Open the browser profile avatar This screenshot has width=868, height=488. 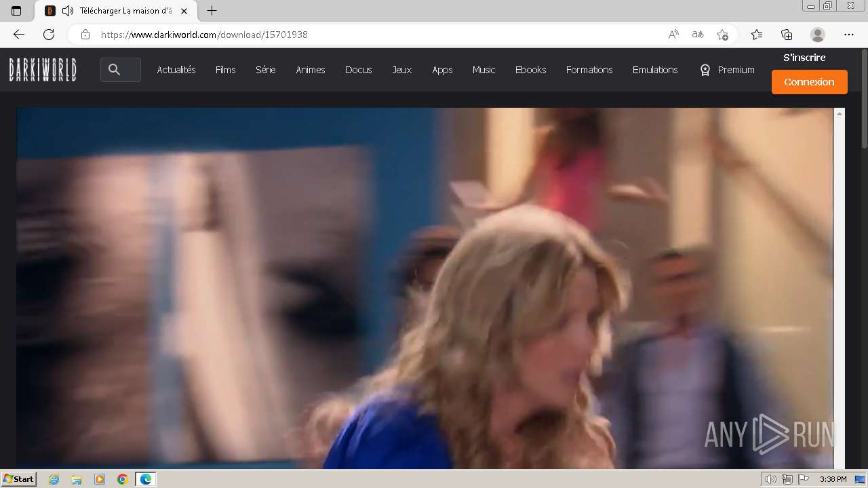coord(818,35)
